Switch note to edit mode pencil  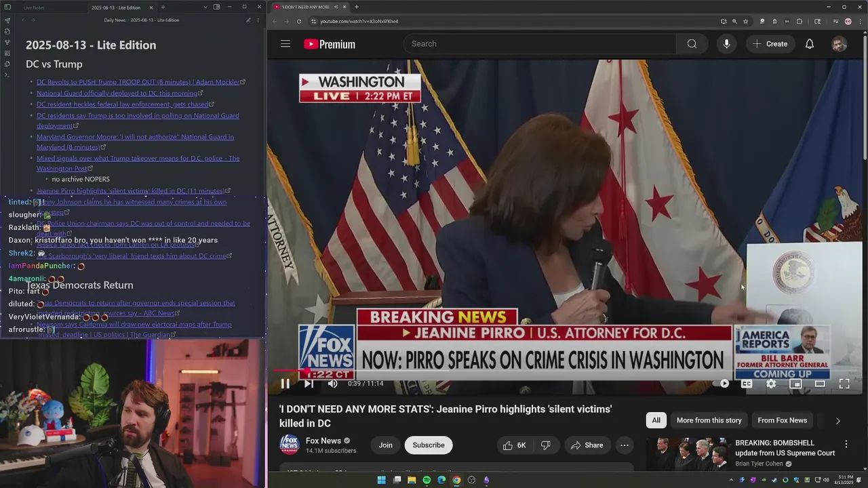coord(248,20)
